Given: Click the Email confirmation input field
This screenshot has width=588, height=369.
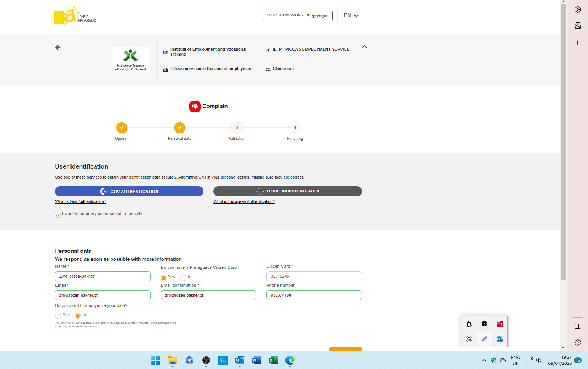Looking at the screenshot, I should [208, 295].
